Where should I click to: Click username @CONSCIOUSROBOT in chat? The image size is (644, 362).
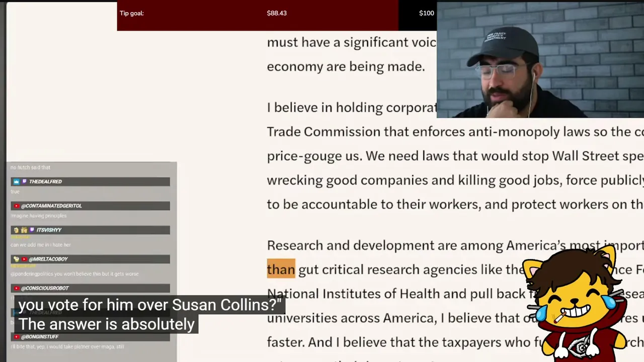point(45,288)
